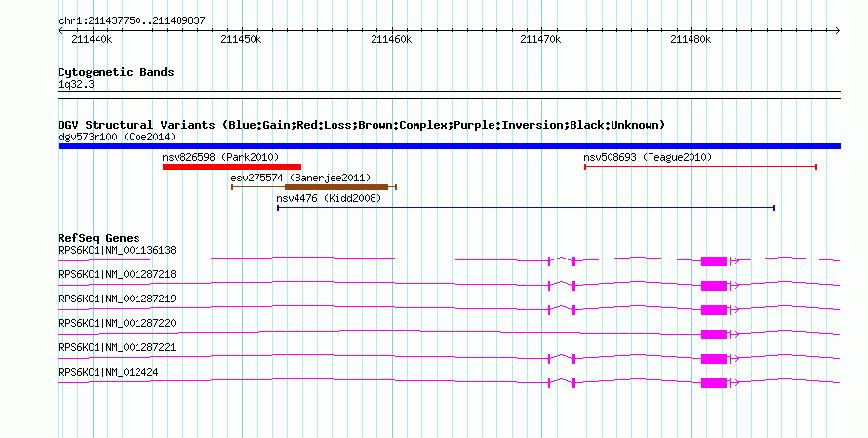Screen dimensions: 868x438
Task: Click the RefSeq Genes track title
Action: (99, 238)
